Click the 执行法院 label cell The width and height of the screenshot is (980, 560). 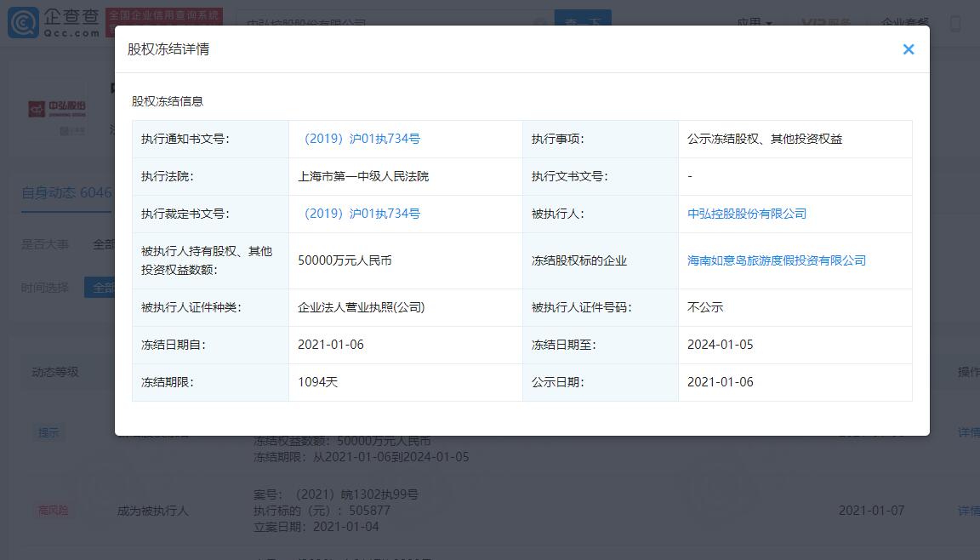(x=211, y=176)
